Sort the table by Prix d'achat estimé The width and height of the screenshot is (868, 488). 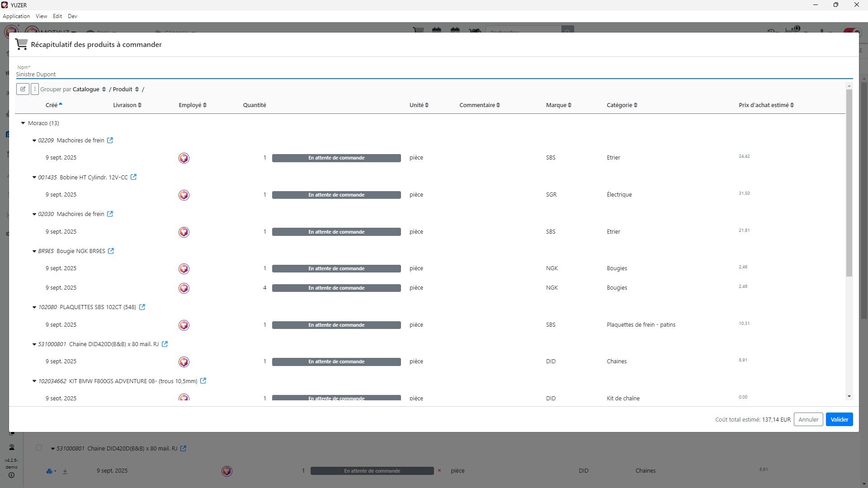(766, 105)
